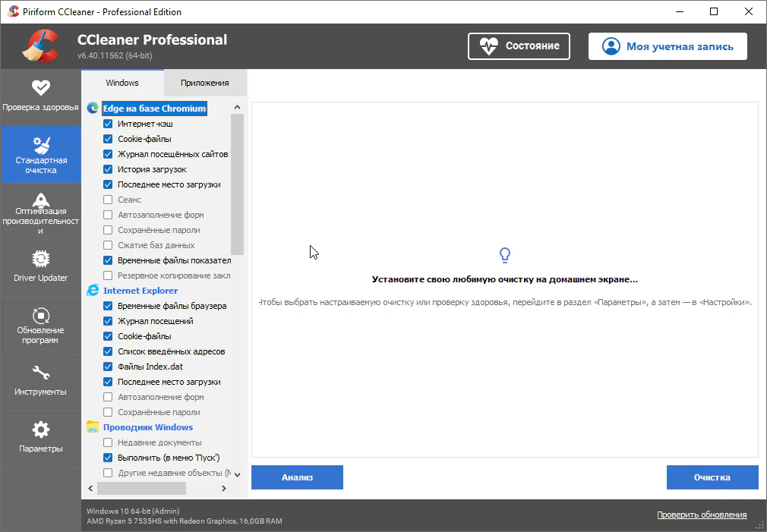Click the Internet Explorer logo icon
Viewport: 767px width, 532px height.
[93, 291]
